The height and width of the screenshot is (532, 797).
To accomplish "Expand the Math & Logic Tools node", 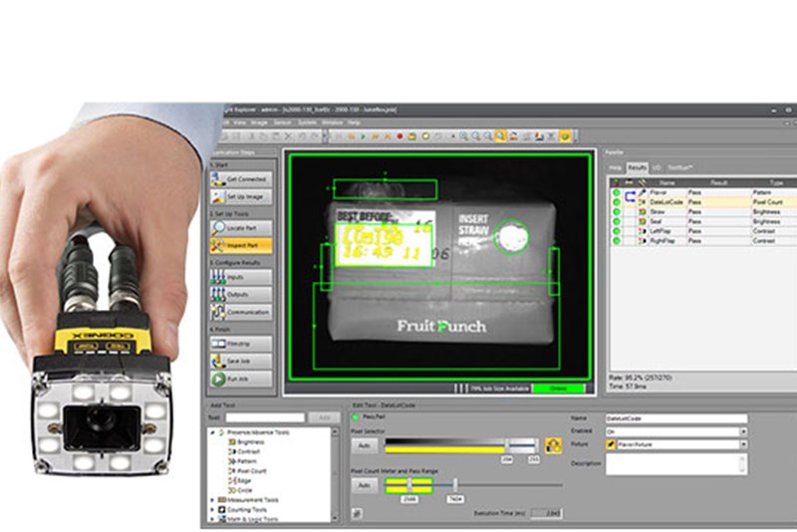I will click(x=212, y=519).
